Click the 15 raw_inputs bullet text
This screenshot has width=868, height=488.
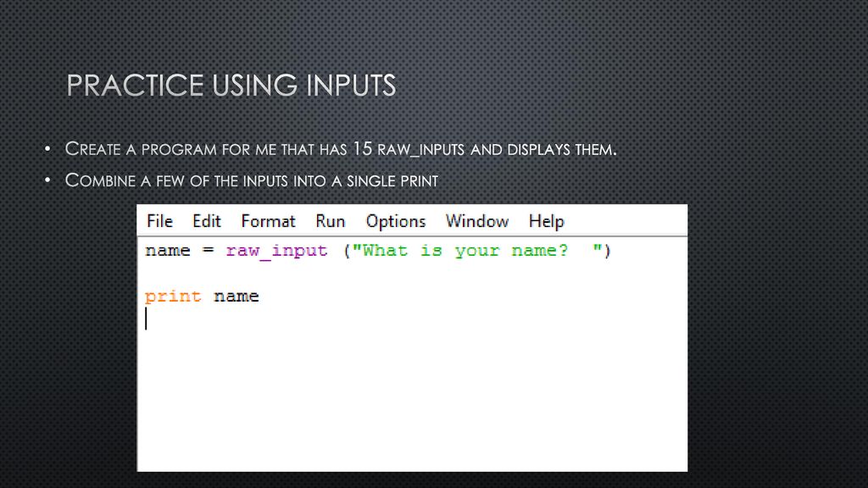click(x=341, y=149)
